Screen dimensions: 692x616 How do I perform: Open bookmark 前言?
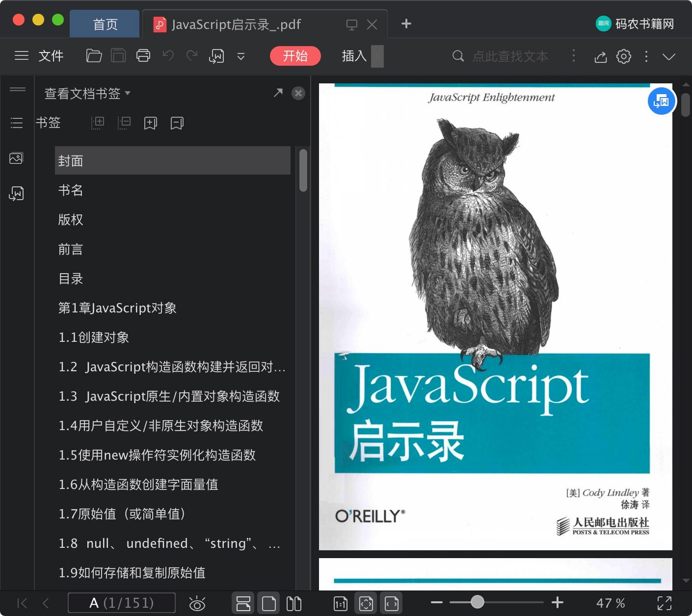[71, 249]
